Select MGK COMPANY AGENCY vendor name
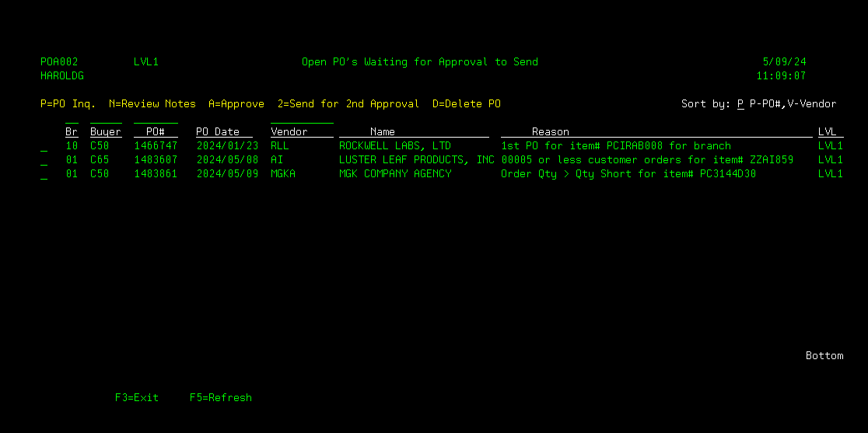 [395, 174]
